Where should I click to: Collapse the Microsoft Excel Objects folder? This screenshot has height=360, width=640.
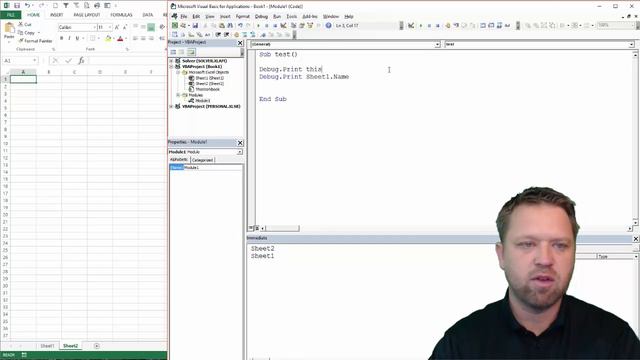click(x=178, y=72)
